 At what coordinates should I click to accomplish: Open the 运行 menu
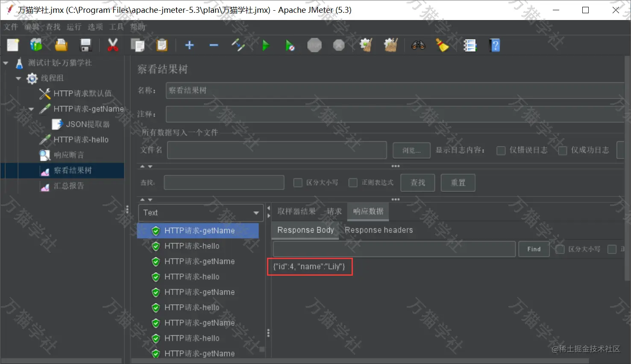point(74,27)
